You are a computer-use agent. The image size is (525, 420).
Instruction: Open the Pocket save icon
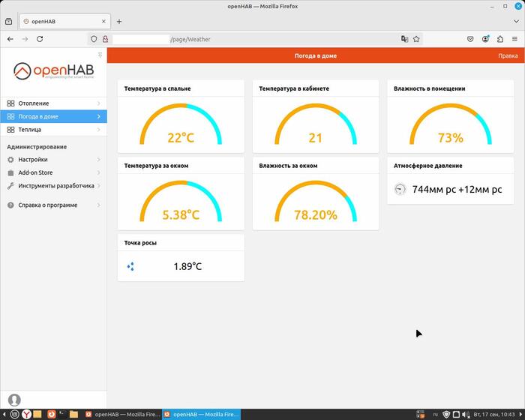point(470,39)
